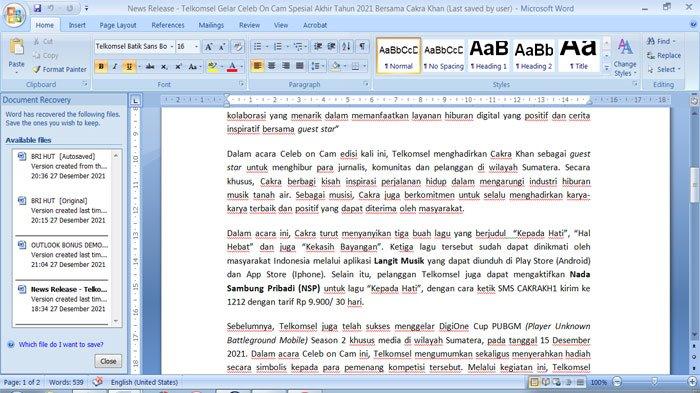
Task: Open the Page Layout tab
Action: tap(118, 25)
